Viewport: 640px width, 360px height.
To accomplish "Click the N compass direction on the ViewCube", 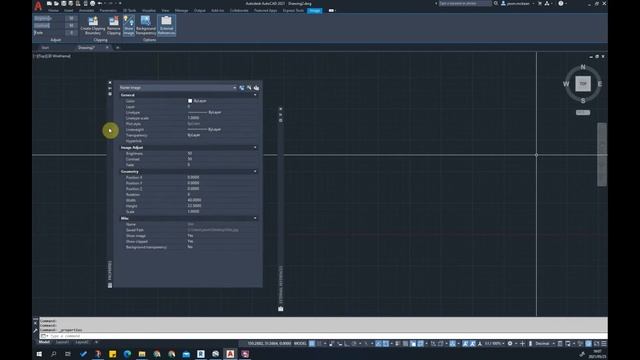I will pyautogui.click(x=583, y=67).
